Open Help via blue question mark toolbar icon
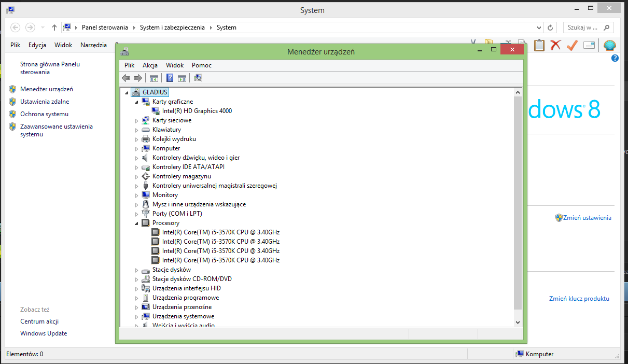The width and height of the screenshot is (628, 364). tap(170, 78)
